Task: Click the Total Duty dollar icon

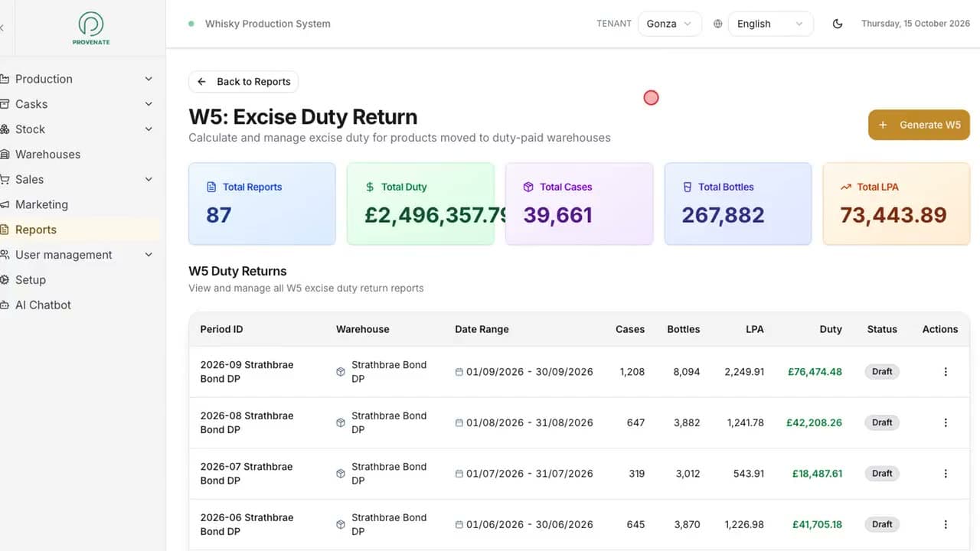Action: tap(371, 187)
